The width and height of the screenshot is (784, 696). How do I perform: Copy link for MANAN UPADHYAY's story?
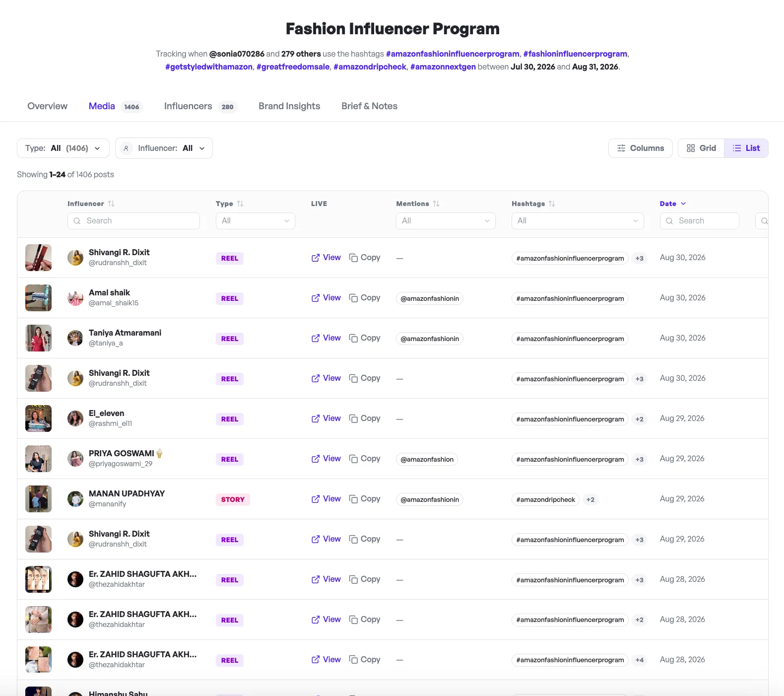click(x=365, y=499)
